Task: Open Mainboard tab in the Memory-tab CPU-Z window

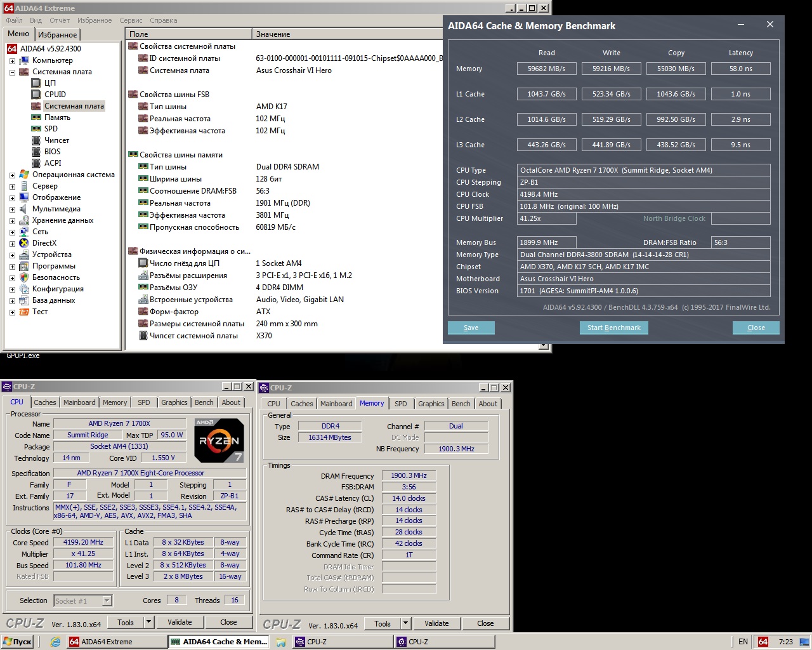Action: [x=336, y=404]
